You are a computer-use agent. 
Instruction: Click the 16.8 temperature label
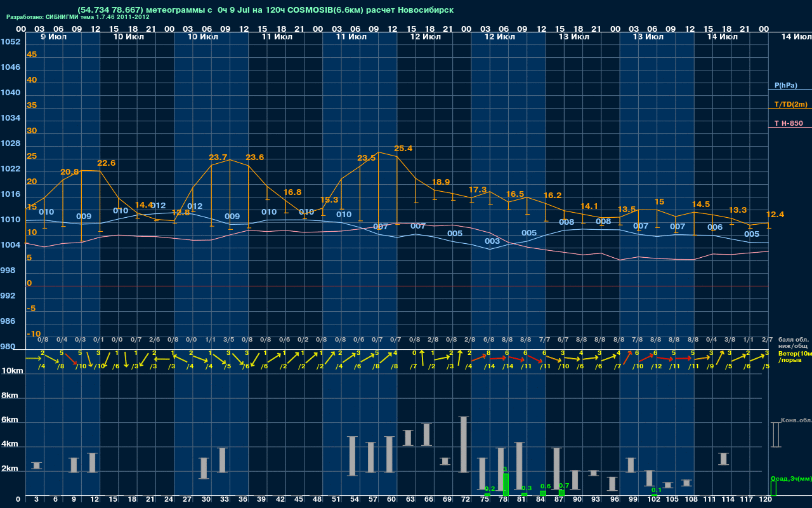[292, 192]
